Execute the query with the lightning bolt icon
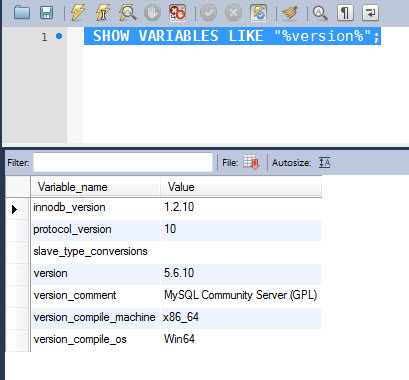The width and height of the screenshot is (409, 380). [78, 13]
